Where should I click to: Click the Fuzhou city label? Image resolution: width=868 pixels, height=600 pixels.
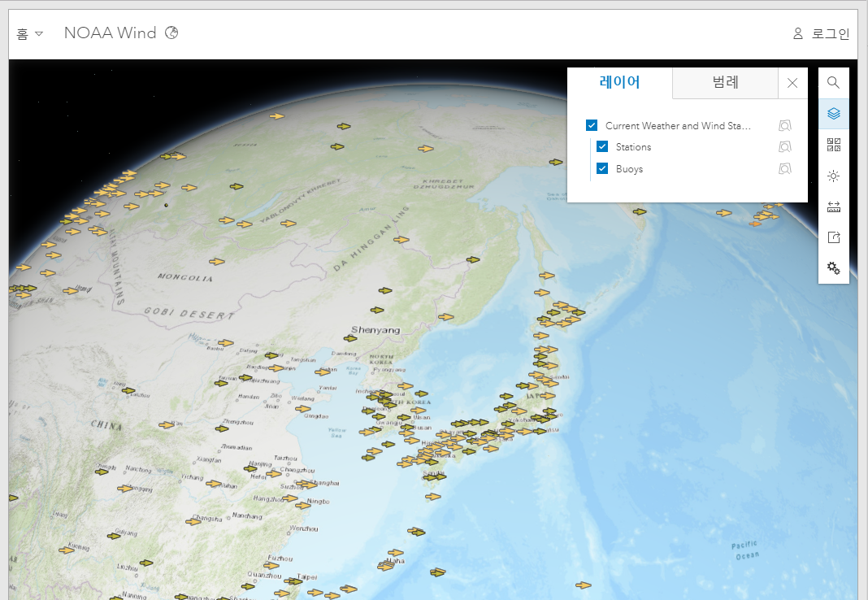tap(280, 559)
